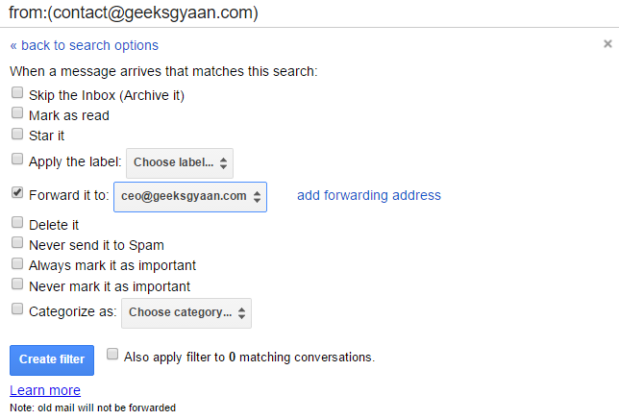Check the Mark as read option

click(17, 113)
